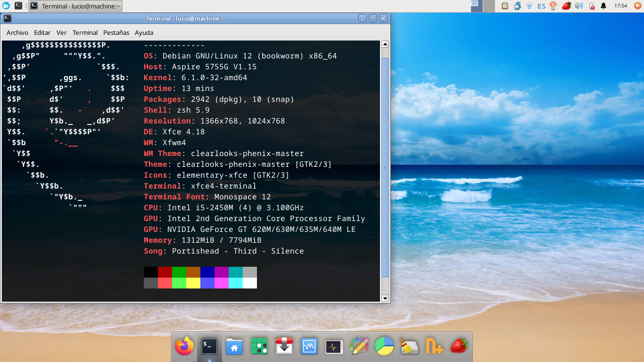This screenshot has height=362, width=644.
Task: Click the 'Aspire 5755G V1.15' host text
Action: pyautogui.click(x=215, y=66)
